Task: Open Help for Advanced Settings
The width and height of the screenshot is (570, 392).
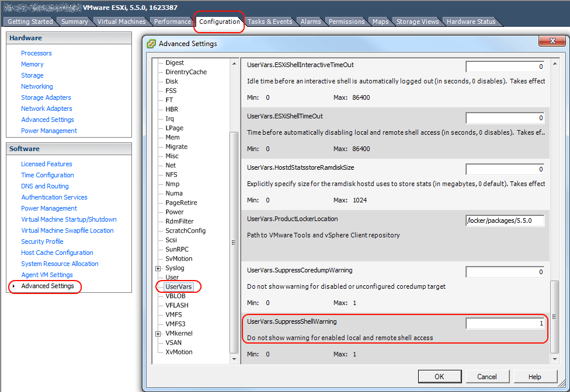Action: (x=534, y=377)
